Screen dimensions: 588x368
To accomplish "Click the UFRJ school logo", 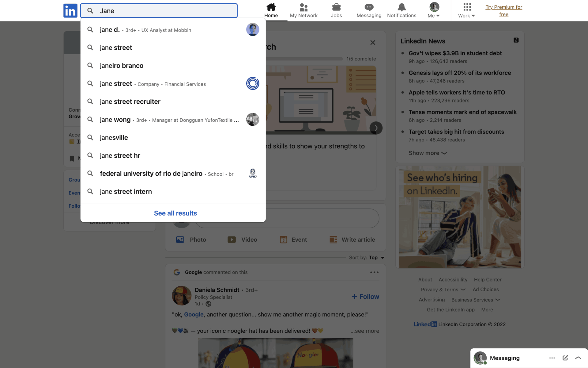I will click(x=253, y=173).
